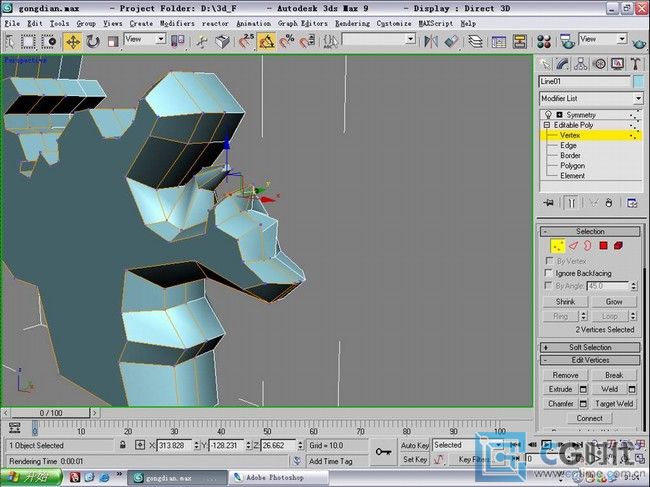
Task: Click the Quick Render teapot icon
Action: click(x=639, y=41)
